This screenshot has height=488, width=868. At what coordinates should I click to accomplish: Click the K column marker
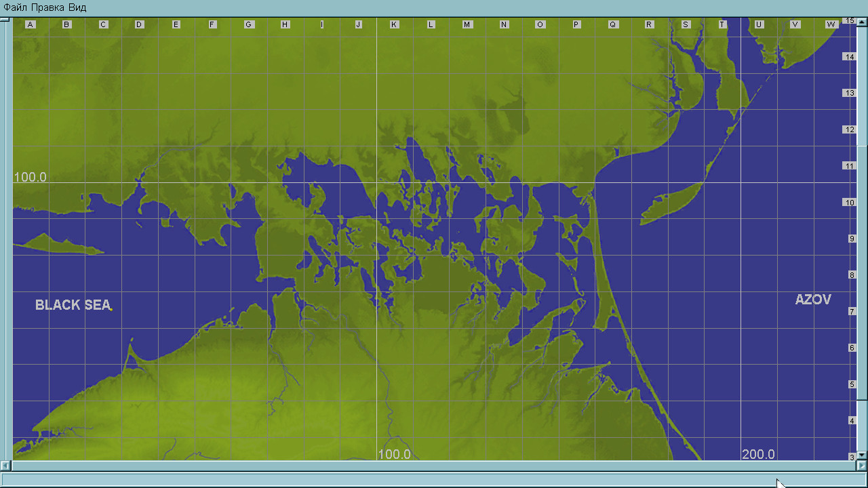tap(394, 24)
